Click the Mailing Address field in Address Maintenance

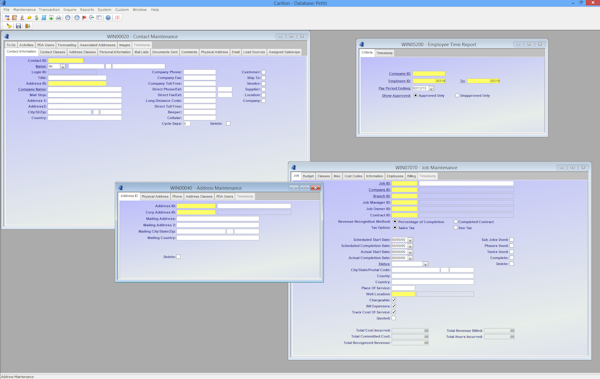pyautogui.click(x=218, y=219)
